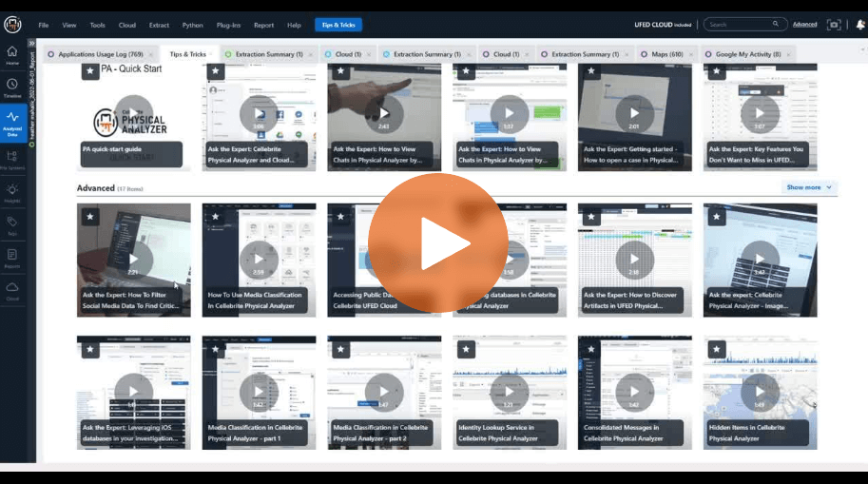Click the search magnifier icon
Viewport: 868px width, 484px height.
(x=775, y=24)
